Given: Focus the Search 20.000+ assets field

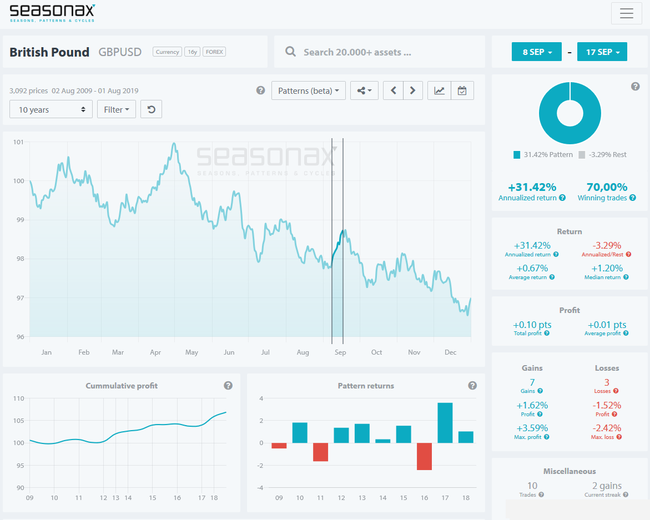Looking at the screenshot, I should [x=379, y=52].
